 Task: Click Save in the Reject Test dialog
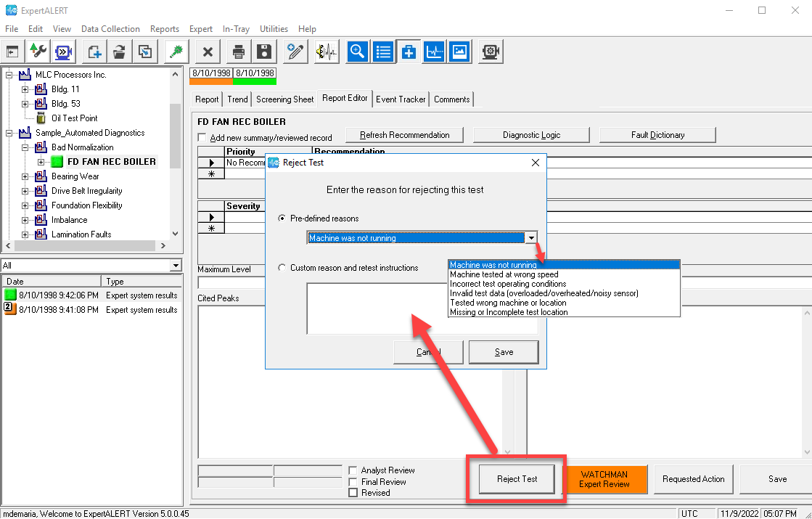[504, 352]
